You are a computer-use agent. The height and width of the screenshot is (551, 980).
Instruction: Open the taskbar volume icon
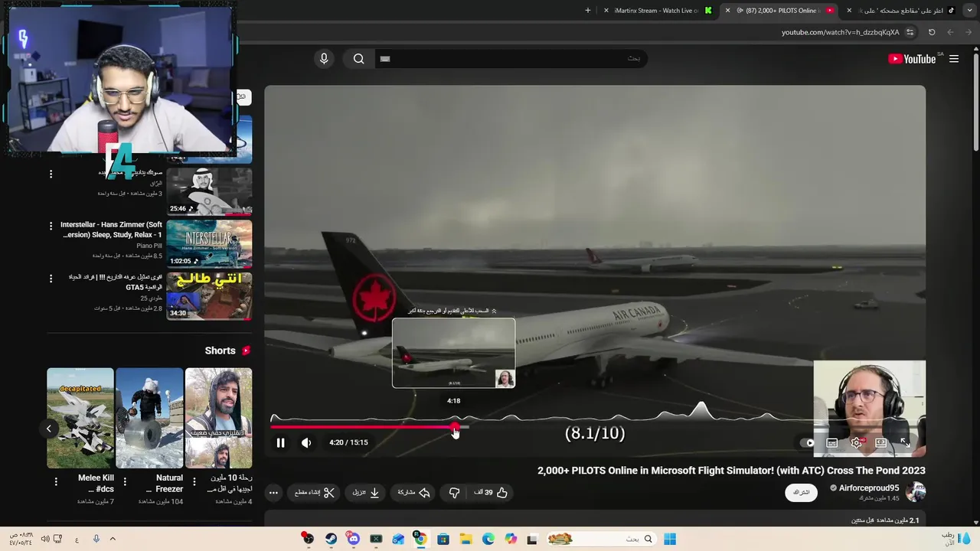(45, 539)
